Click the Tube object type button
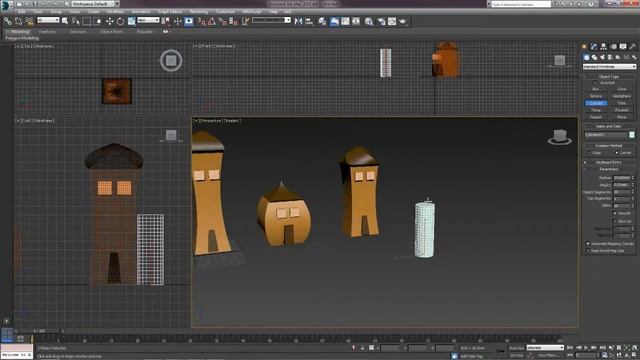The image size is (640, 360). click(622, 103)
